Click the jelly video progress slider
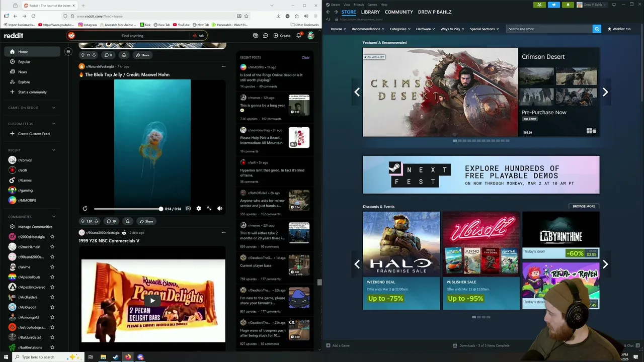 [x=128, y=209]
